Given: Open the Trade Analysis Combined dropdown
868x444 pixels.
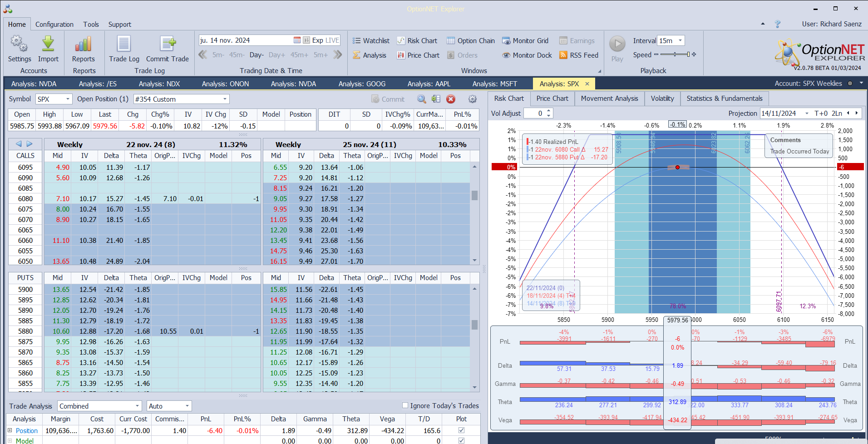Looking at the screenshot, I should click(137, 406).
